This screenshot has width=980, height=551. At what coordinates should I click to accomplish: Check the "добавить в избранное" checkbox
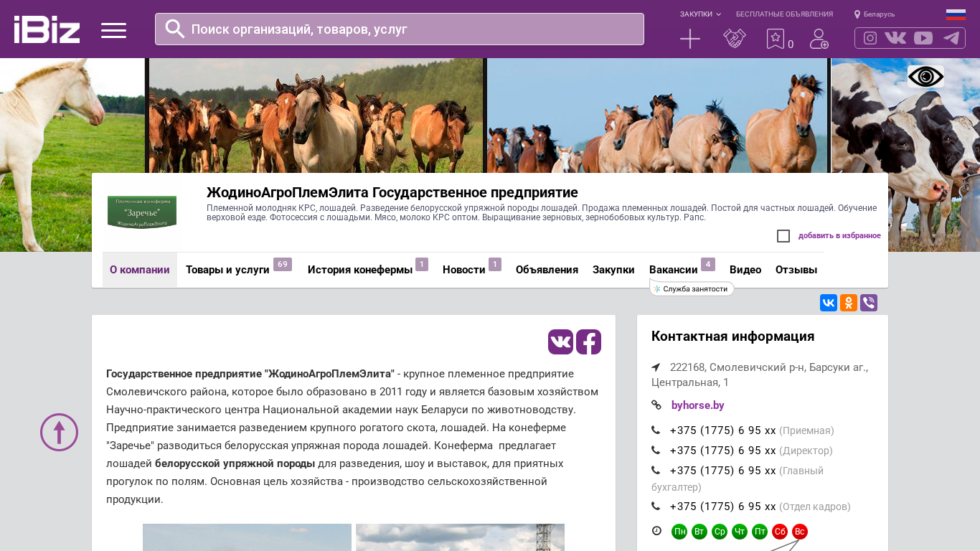coord(783,236)
